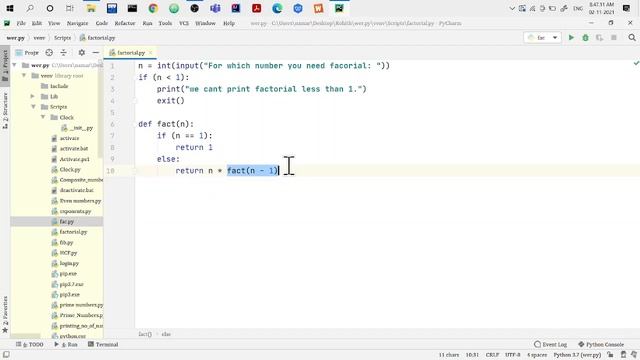This screenshot has width=640, height=360.
Task: Select pip.exe in project tree
Action: pos(64,273)
